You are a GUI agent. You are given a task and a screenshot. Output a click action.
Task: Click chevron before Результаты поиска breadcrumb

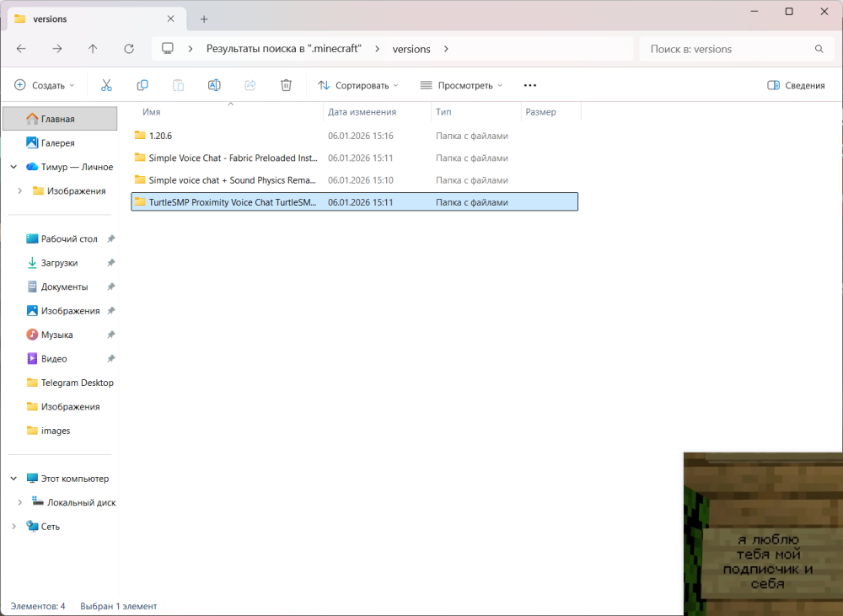click(x=191, y=49)
